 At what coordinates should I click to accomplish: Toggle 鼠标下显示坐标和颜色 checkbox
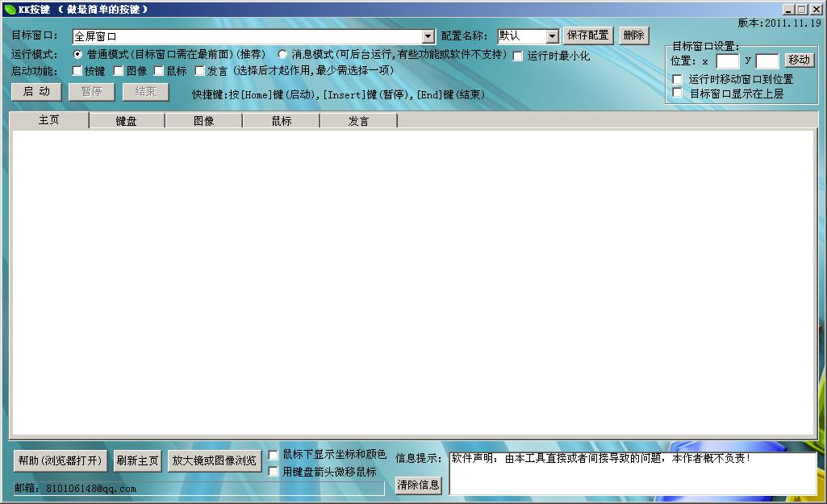(274, 455)
